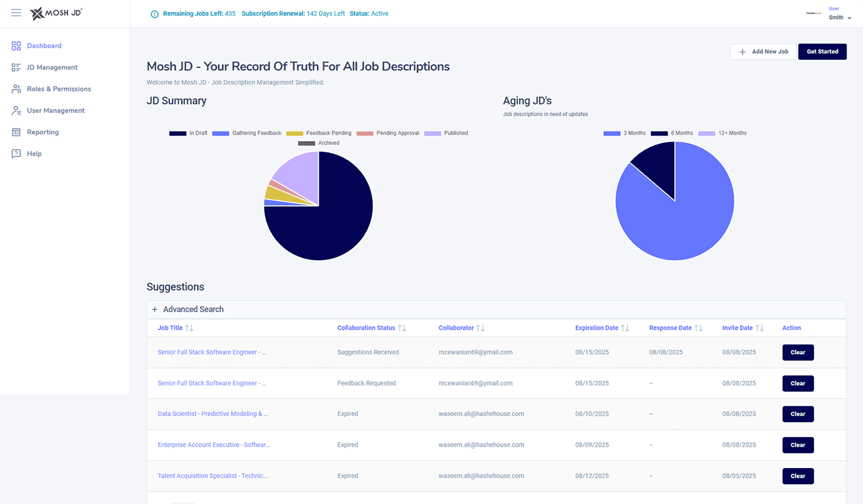Click the Get Started button
863x504 pixels.
(822, 52)
